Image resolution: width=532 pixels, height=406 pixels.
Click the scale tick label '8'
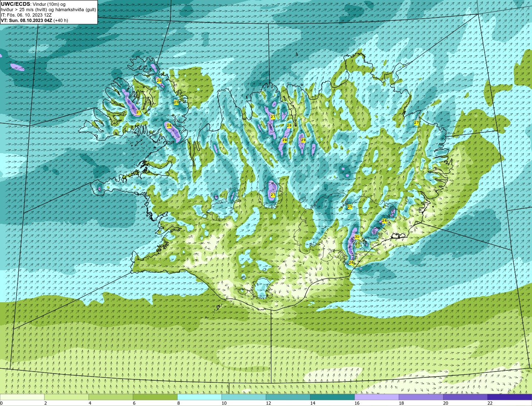pos(178,403)
